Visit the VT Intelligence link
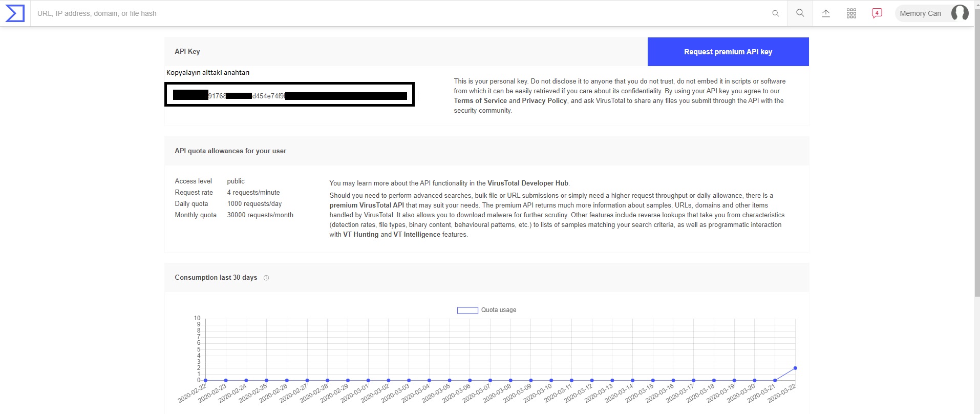This screenshot has height=414, width=980. point(417,234)
